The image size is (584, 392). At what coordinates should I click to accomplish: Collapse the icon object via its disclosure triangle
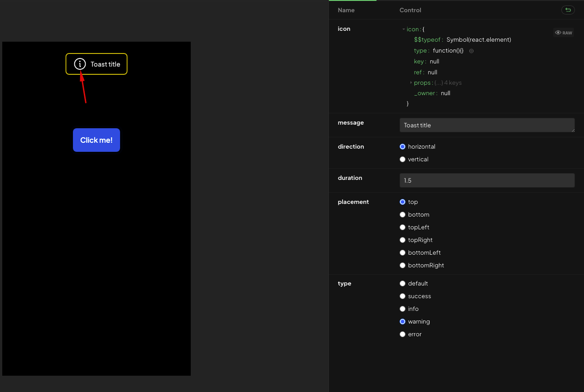coord(403,29)
